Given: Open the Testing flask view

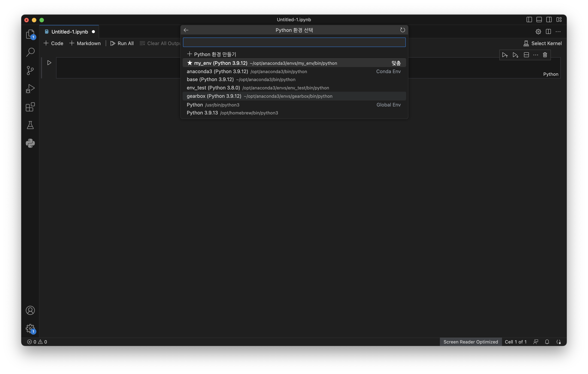Looking at the screenshot, I should coord(30,125).
